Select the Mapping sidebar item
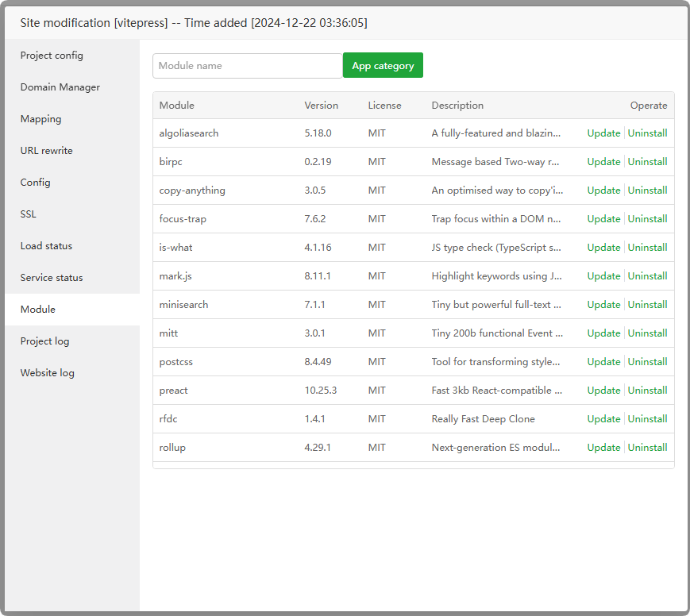Viewport: 690px width, 616px height. click(x=40, y=119)
